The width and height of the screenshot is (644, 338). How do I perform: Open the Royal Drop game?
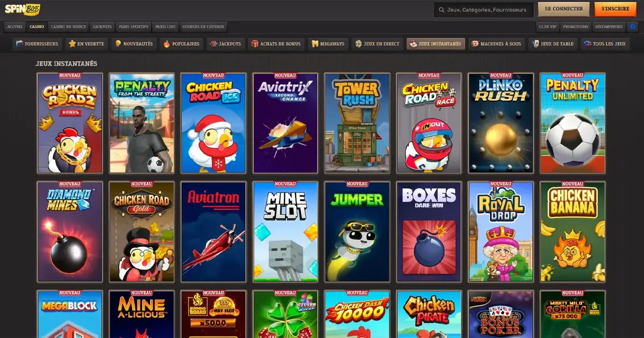click(501, 232)
